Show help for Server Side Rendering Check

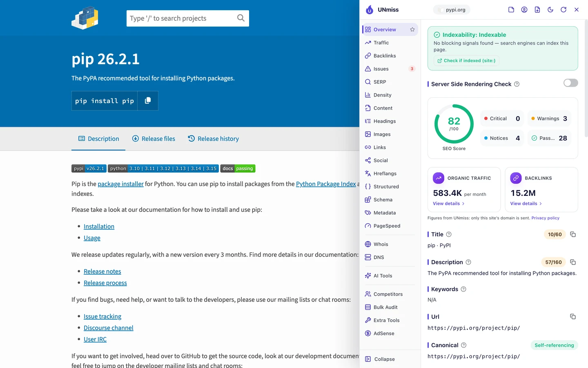pos(517,84)
